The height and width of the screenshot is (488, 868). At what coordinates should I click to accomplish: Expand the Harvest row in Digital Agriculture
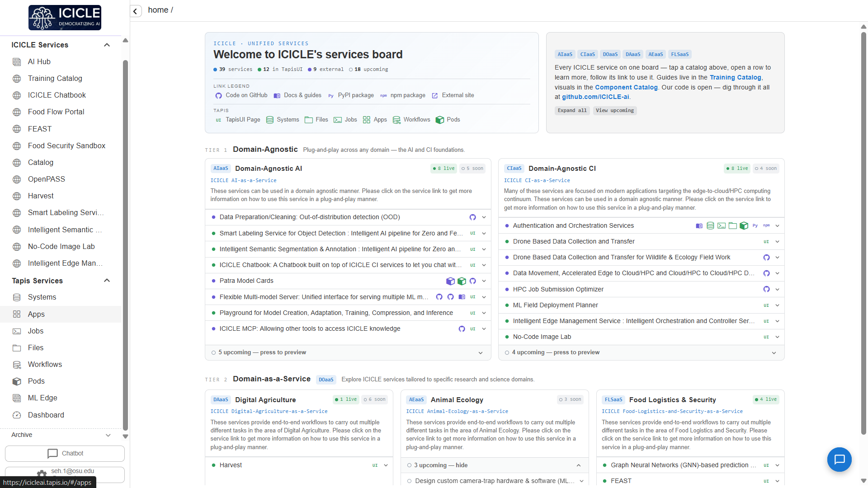[386, 465]
